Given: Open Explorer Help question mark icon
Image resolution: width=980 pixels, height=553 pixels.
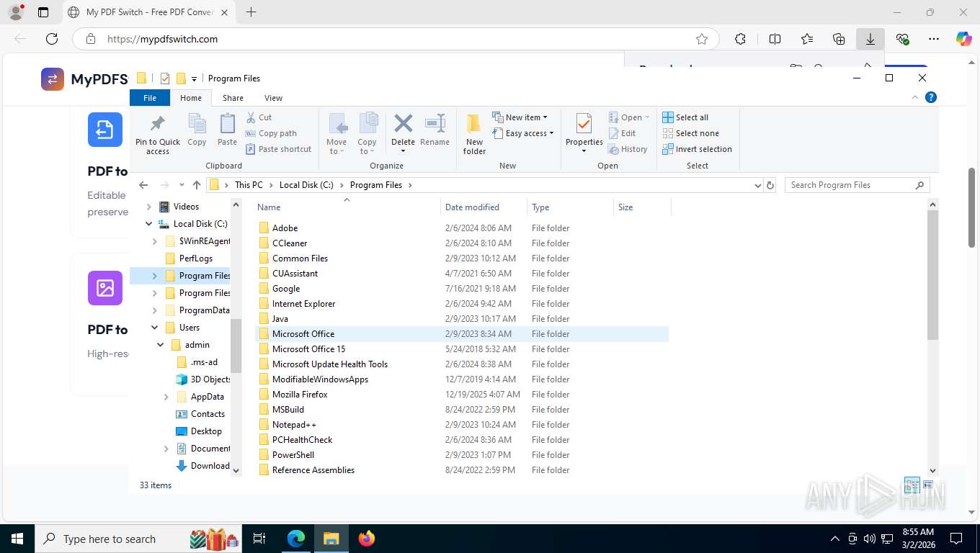Looking at the screenshot, I should [x=931, y=97].
